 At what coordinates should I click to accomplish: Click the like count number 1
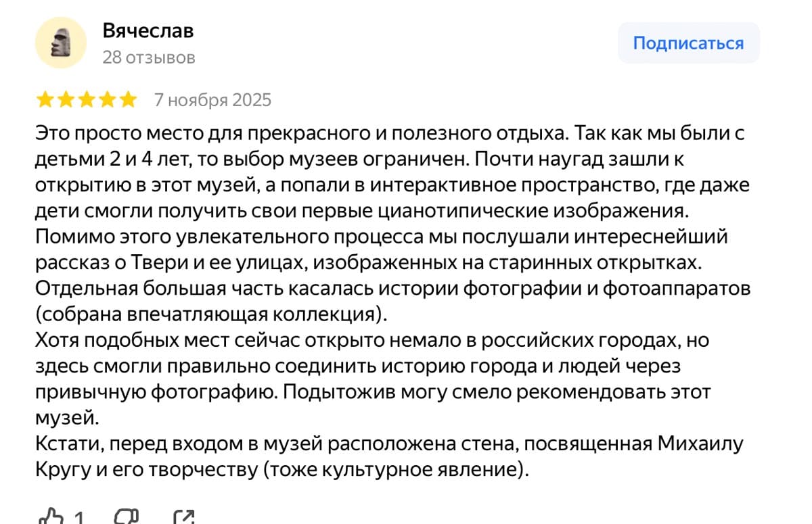(78, 519)
